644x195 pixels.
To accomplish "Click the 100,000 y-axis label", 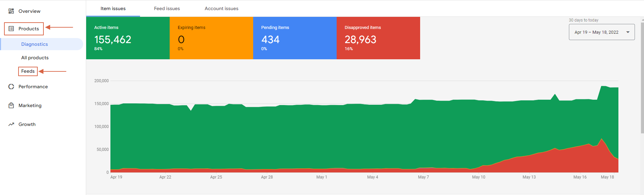I will 101,127.
